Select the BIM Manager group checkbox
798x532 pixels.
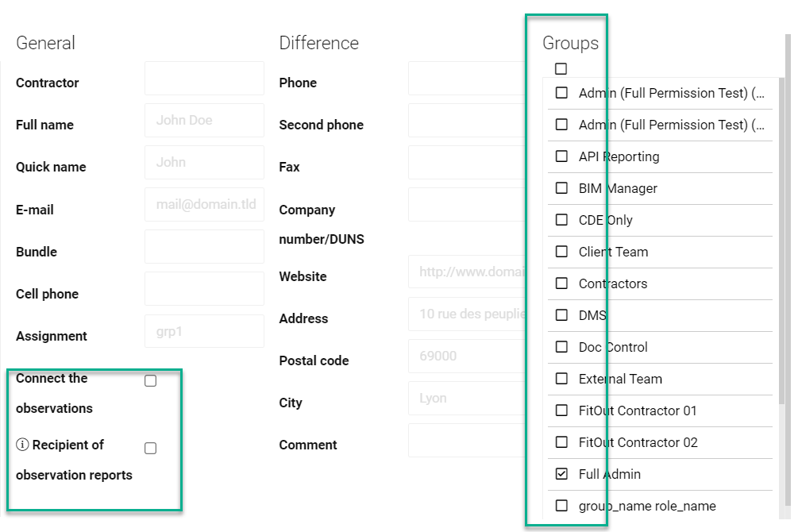tap(561, 188)
